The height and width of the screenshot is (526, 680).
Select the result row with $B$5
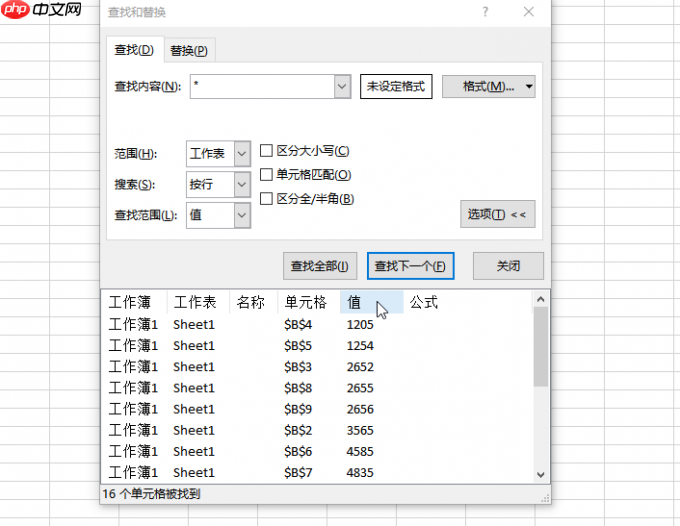317,346
